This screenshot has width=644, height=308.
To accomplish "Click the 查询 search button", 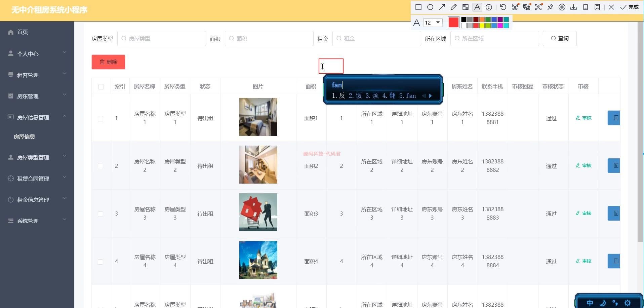I will coord(560,38).
